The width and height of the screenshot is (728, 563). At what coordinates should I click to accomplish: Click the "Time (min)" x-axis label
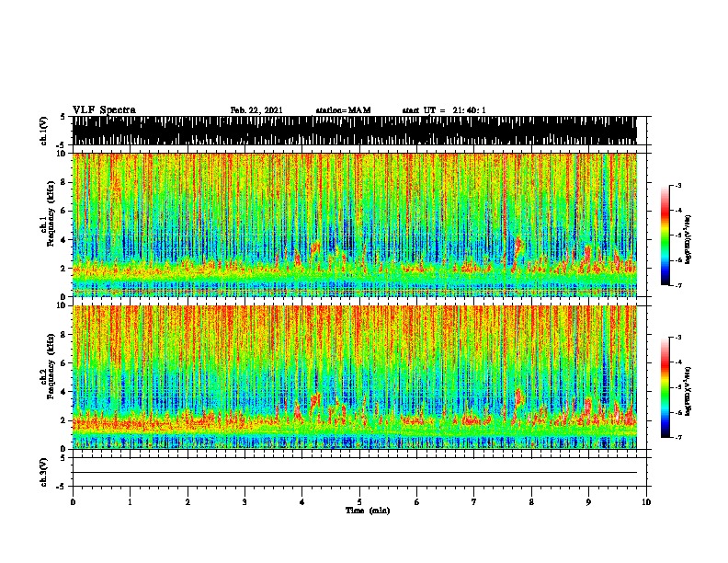pos(368,511)
